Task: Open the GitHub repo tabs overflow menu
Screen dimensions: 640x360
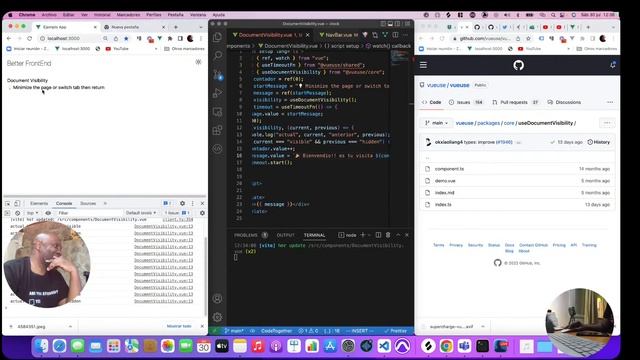Action: pos(610,102)
